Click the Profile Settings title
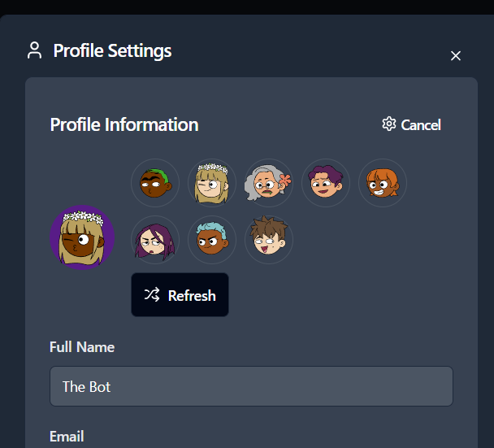The image size is (494, 448). (112, 50)
